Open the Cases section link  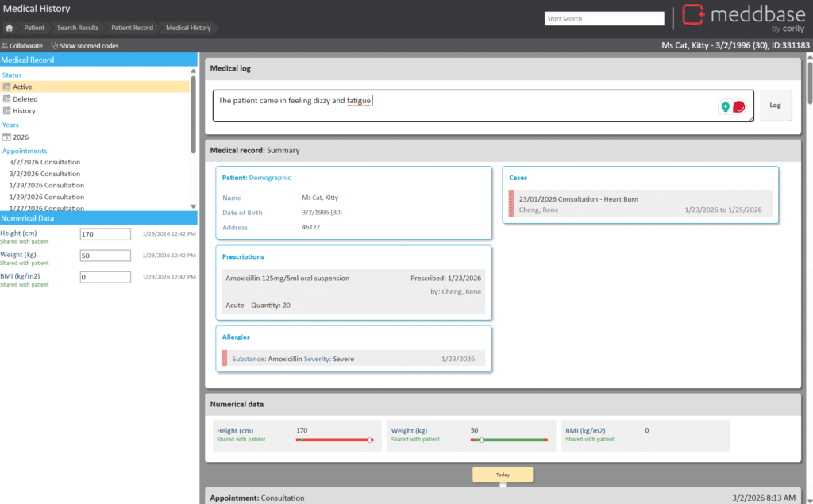tap(518, 178)
